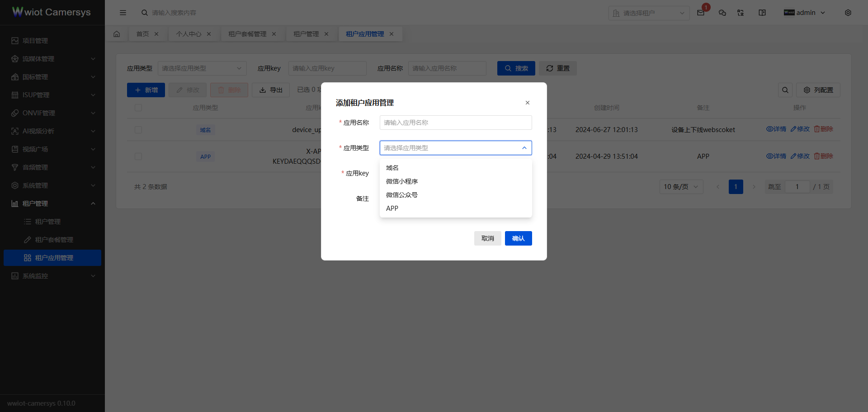Close the 添加租户应用管理 dialog
The height and width of the screenshot is (412, 868).
click(x=528, y=103)
